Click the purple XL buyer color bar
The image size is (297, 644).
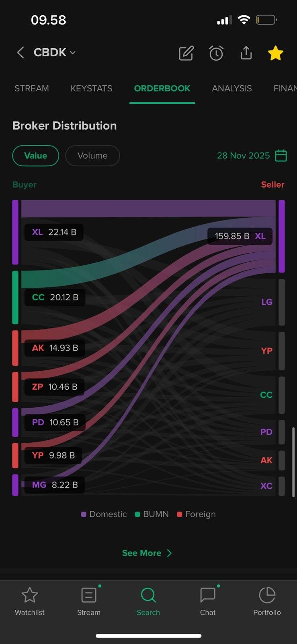(x=15, y=232)
